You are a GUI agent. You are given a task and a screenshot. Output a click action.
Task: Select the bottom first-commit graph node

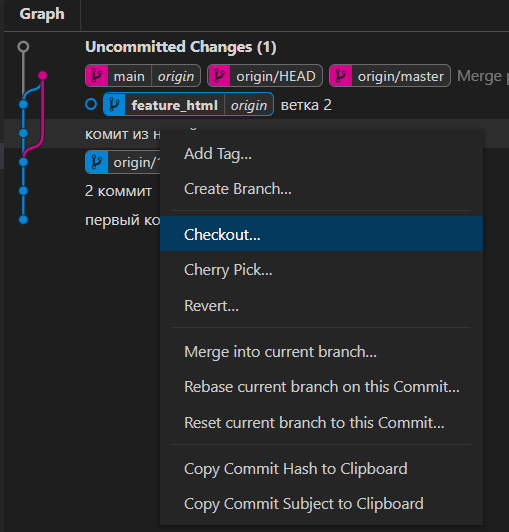point(23,220)
